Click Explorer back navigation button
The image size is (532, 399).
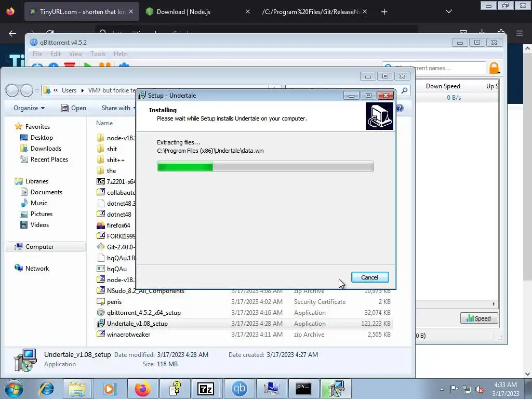click(x=12, y=90)
